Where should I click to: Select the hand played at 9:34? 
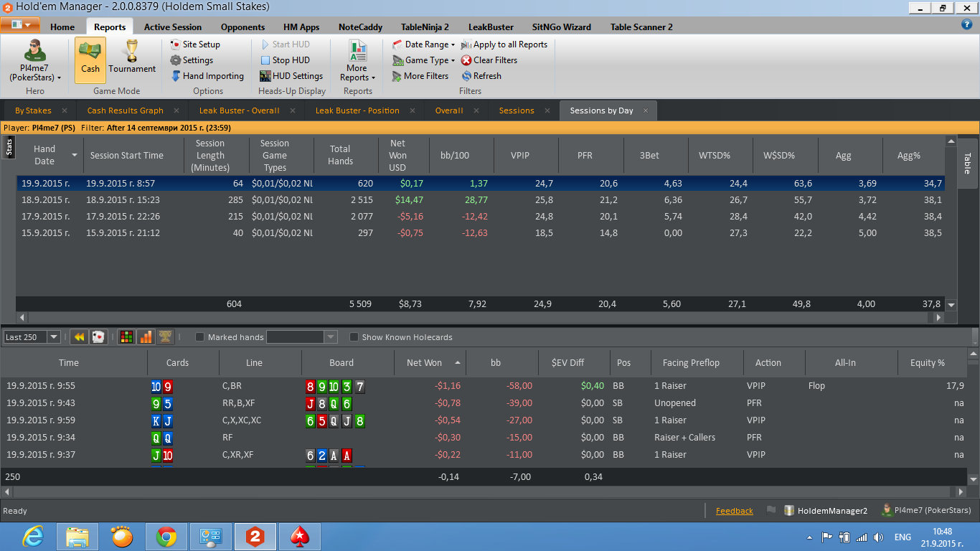[484, 437]
